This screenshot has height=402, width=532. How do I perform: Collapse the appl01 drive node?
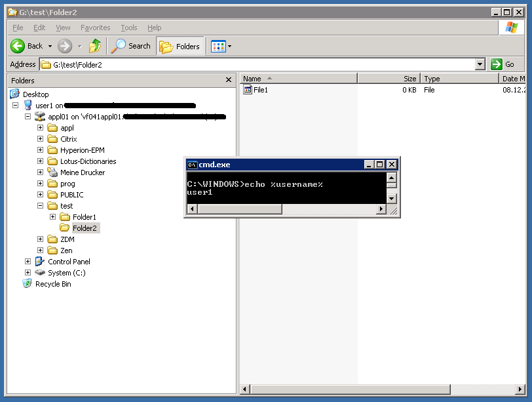tap(28, 117)
